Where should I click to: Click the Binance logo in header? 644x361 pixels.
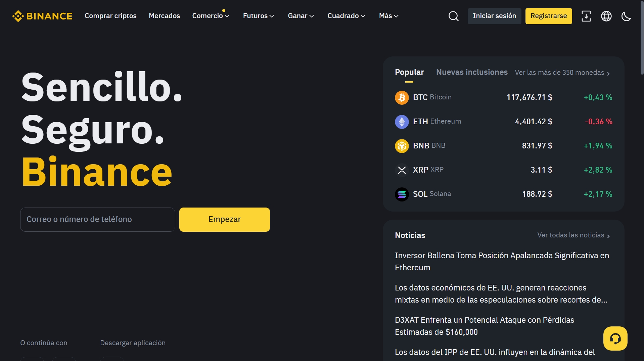pos(42,16)
